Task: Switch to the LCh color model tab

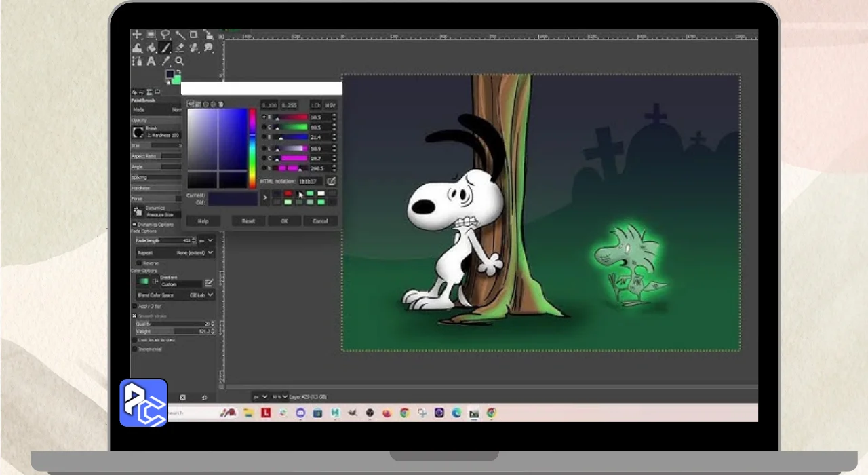Action: coord(315,105)
